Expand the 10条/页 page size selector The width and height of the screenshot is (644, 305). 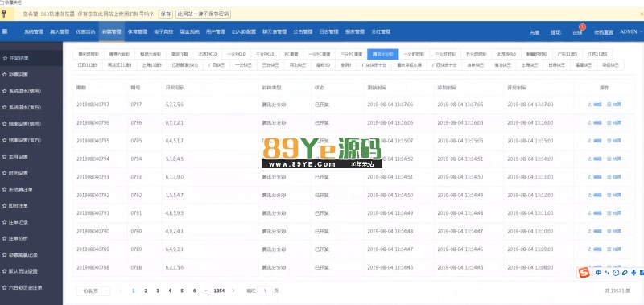point(93,291)
